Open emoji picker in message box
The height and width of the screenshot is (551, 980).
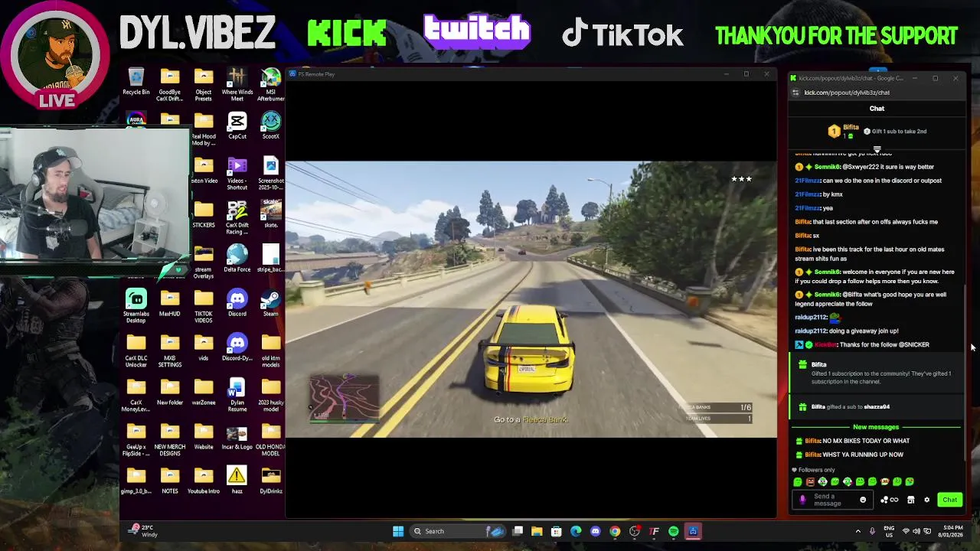pyautogui.click(x=863, y=500)
